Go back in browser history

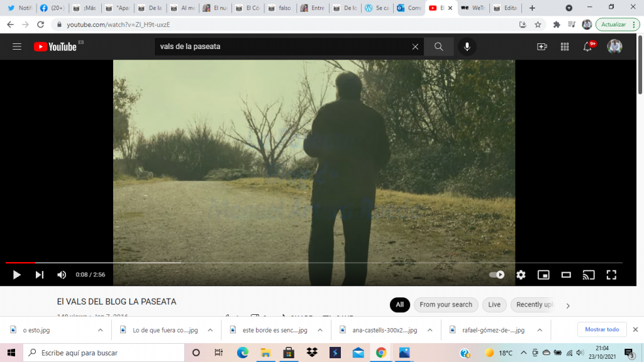pos(10,25)
